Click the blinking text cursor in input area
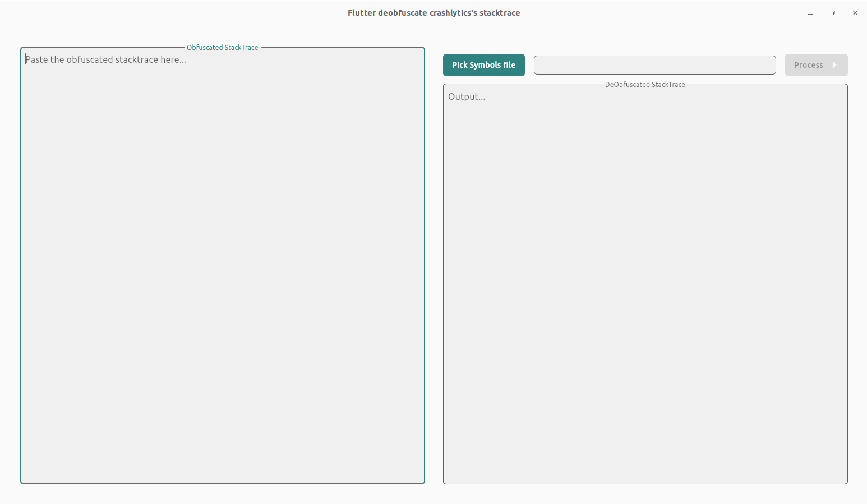The width and height of the screenshot is (867, 504). (26, 59)
